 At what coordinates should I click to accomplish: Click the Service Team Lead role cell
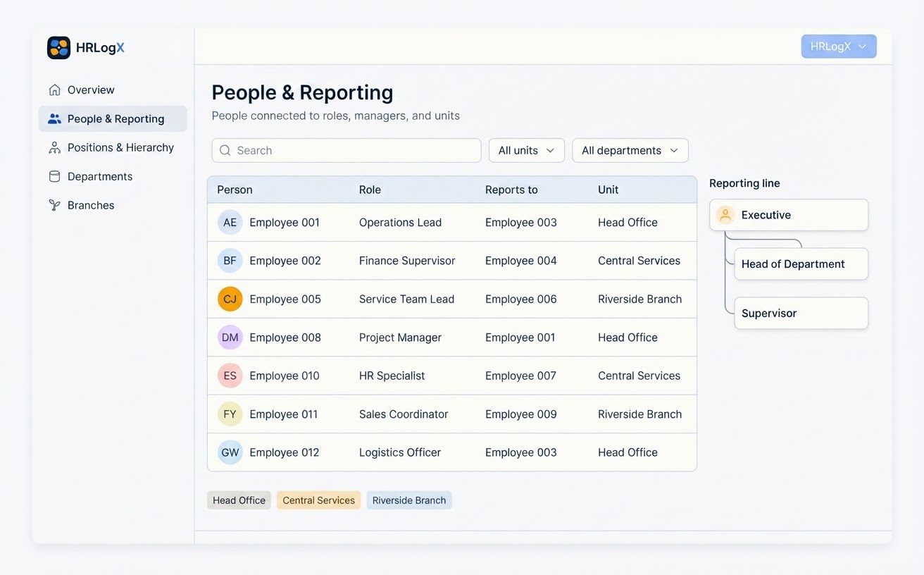406,299
